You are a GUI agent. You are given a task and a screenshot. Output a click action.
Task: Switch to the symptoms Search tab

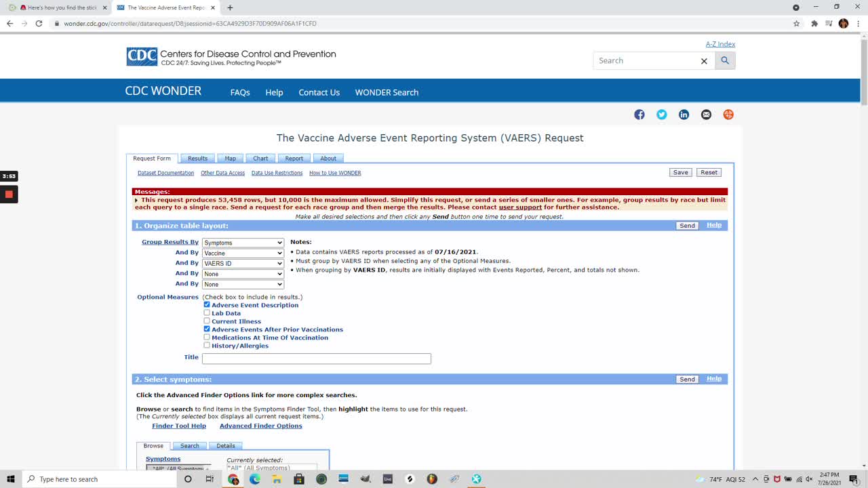(x=190, y=446)
